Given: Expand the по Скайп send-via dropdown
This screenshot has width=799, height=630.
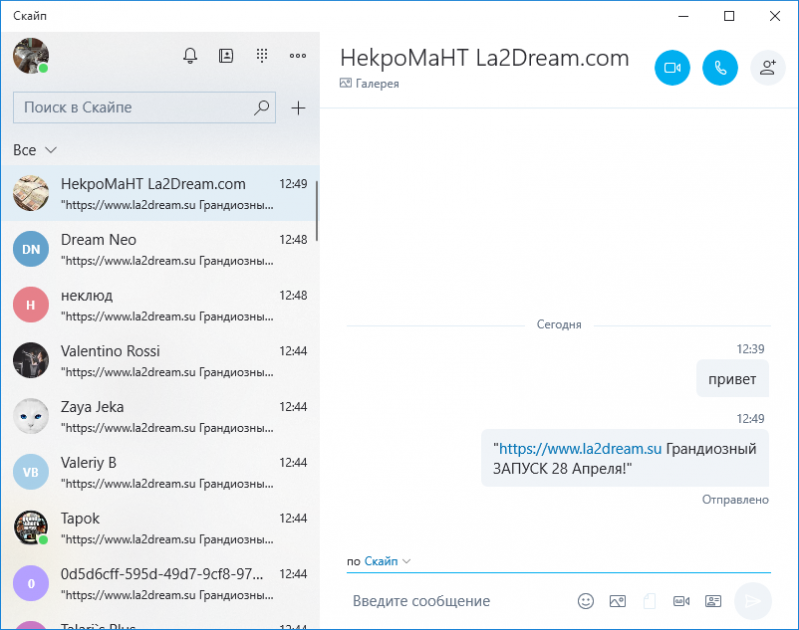Looking at the screenshot, I should [387, 561].
